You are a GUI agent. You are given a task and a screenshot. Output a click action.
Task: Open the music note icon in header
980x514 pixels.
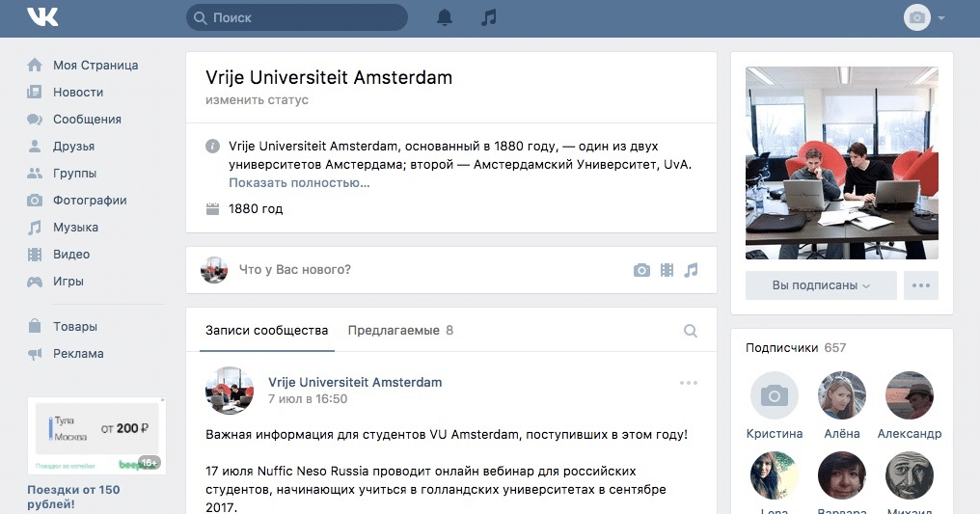click(x=489, y=17)
